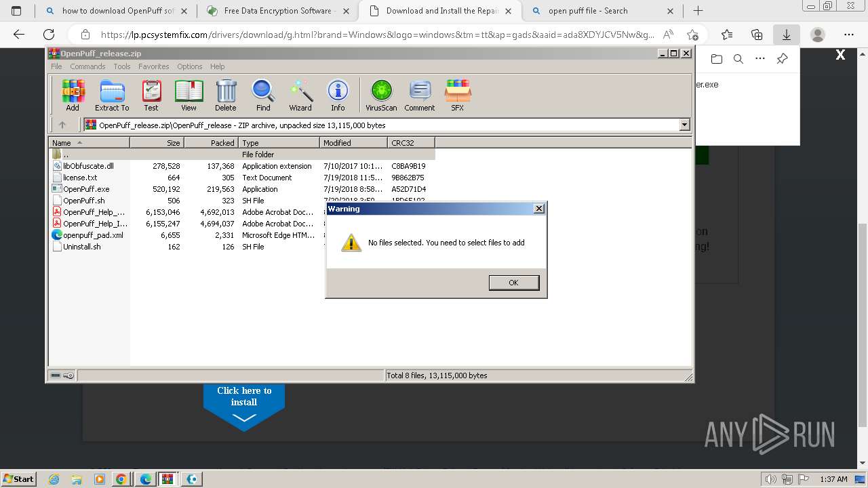Sort by Packed column header
The height and width of the screenshot is (488, 868).
[x=211, y=142]
